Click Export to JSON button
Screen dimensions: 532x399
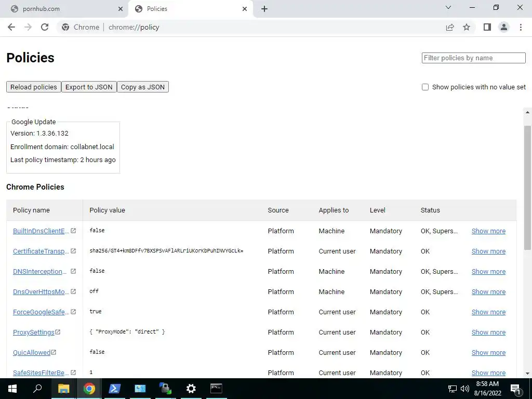point(89,87)
